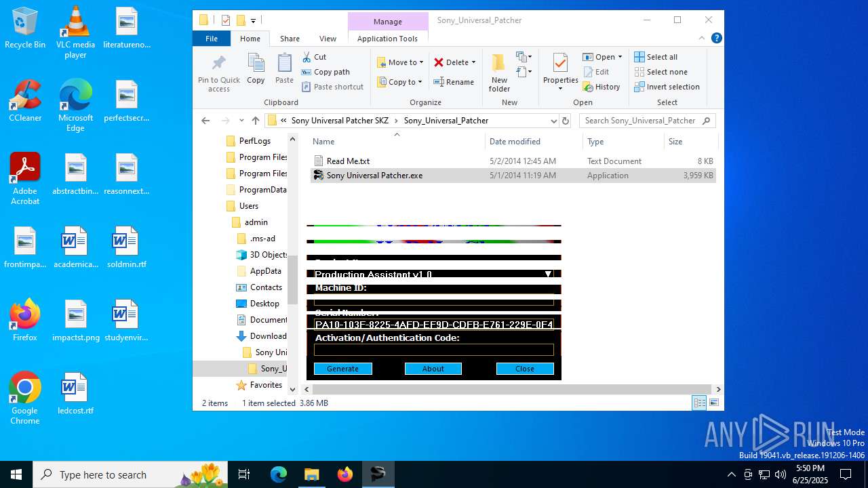The width and height of the screenshot is (868, 488).
Task: Click Windows Start button
Action: pos(16,474)
